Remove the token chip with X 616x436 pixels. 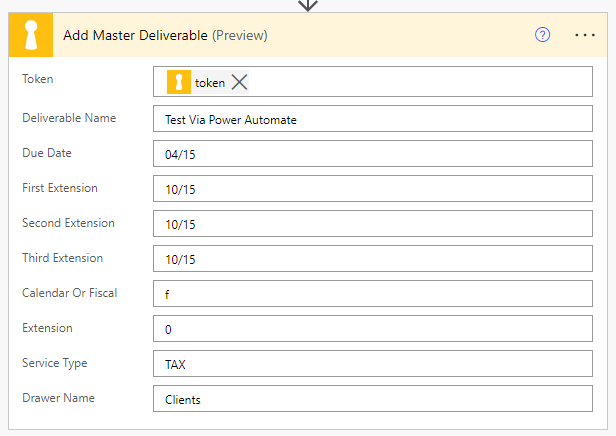click(240, 83)
